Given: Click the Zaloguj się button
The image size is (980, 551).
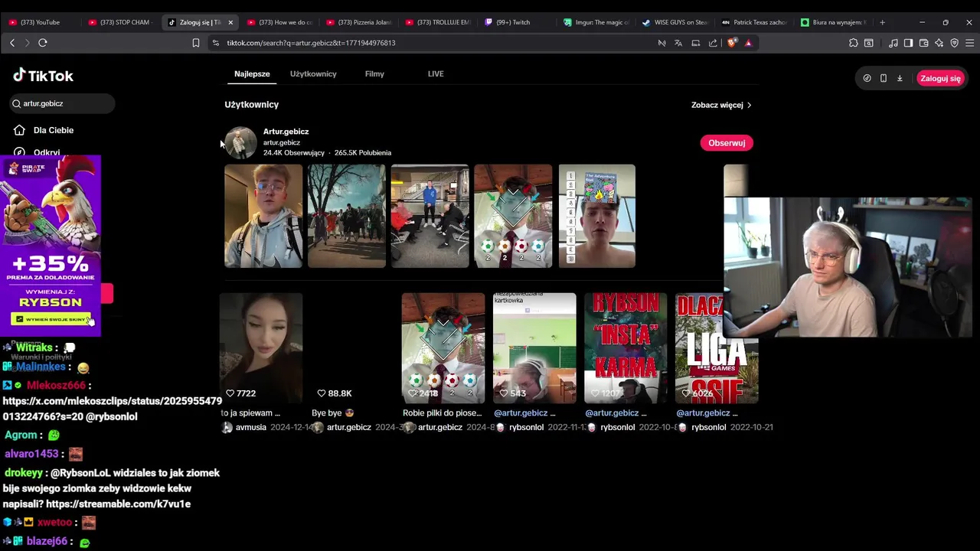Looking at the screenshot, I should tap(940, 78).
